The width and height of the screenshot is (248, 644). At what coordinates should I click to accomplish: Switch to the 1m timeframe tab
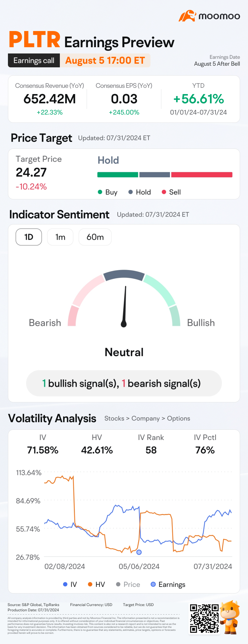click(60, 237)
